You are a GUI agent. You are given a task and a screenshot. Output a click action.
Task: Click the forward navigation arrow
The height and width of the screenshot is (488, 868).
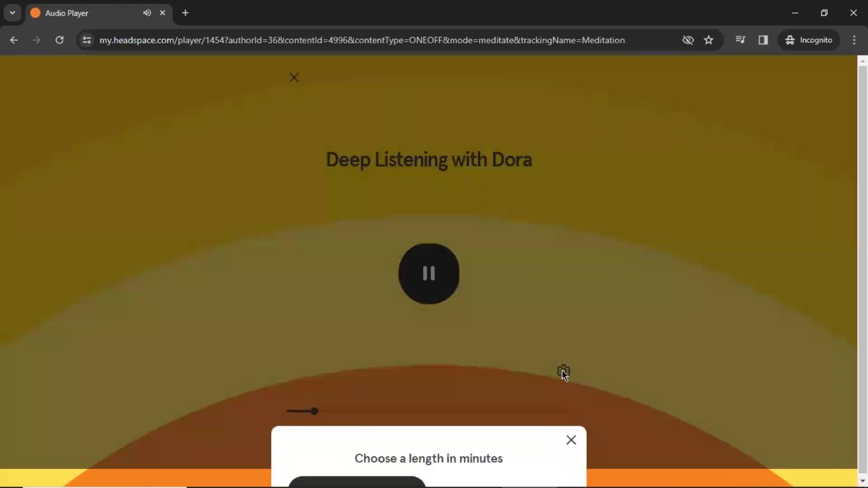click(36, 40)
